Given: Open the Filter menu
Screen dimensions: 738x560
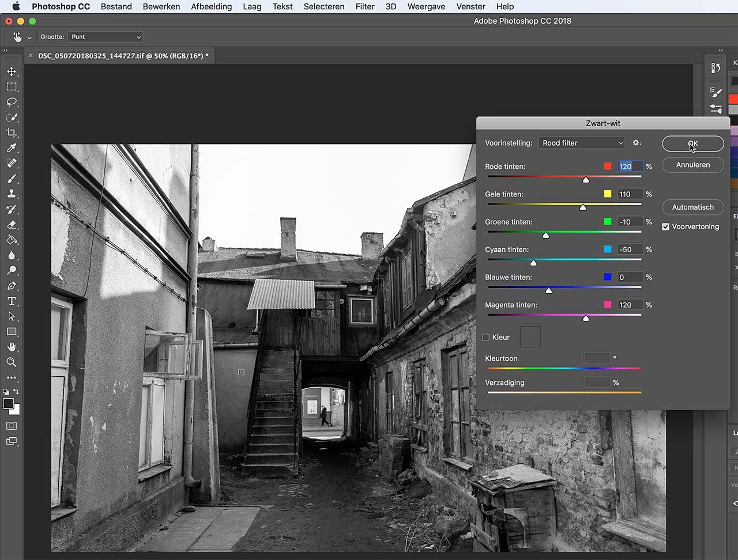Looking at the screenshot, I should [365, 6].
